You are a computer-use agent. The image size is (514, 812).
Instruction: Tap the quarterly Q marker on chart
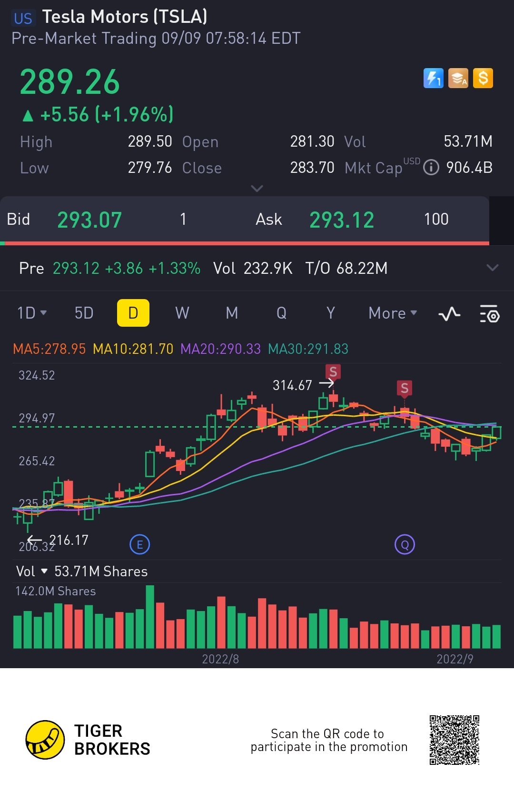pyautogui.click(x=405, y=544)
